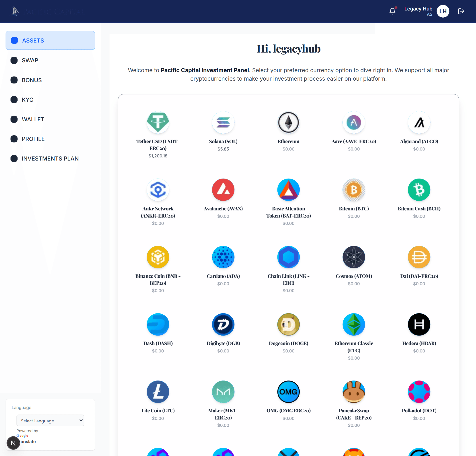The image size is (476, 456).
Task: Click the Pacific Capital logo
Action: pos(47,11)
